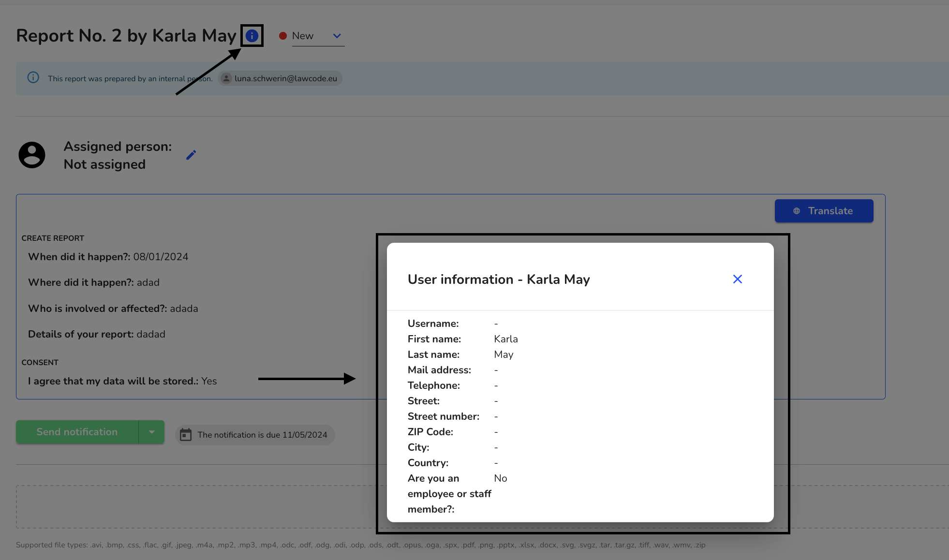The image size is (949, 560).
Task: Click the 'City:' label
Action: (418, 447)
